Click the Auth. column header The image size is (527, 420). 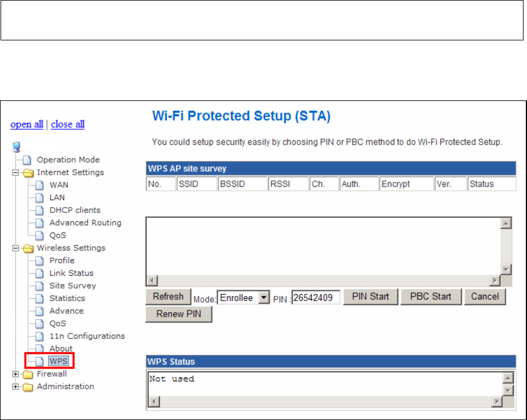(359, 184)
